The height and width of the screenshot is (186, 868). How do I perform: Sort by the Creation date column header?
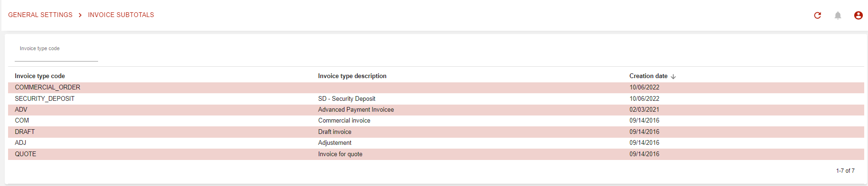tap(648, 76)
